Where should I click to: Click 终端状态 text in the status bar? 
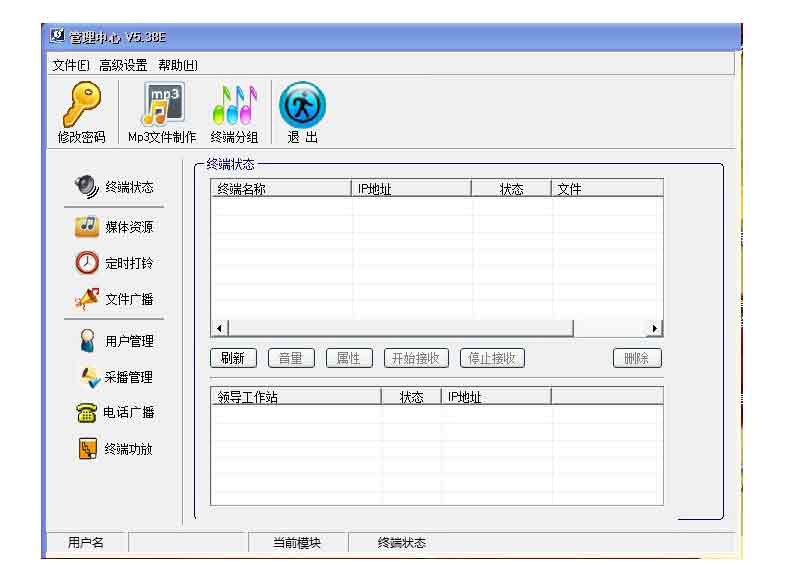pyautogui.click(x=402, y=543)
